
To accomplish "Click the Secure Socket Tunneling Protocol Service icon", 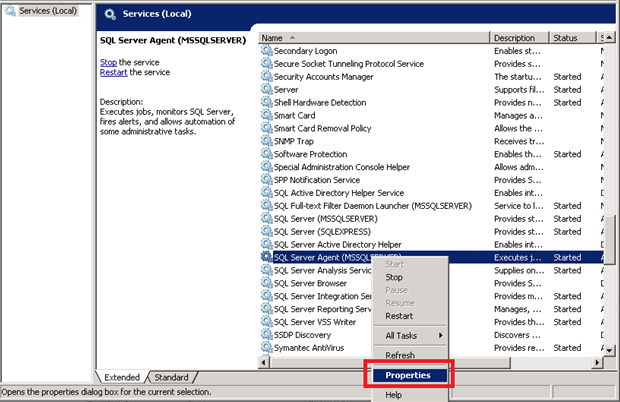I will pyautogui.click(x=267, y=63).
